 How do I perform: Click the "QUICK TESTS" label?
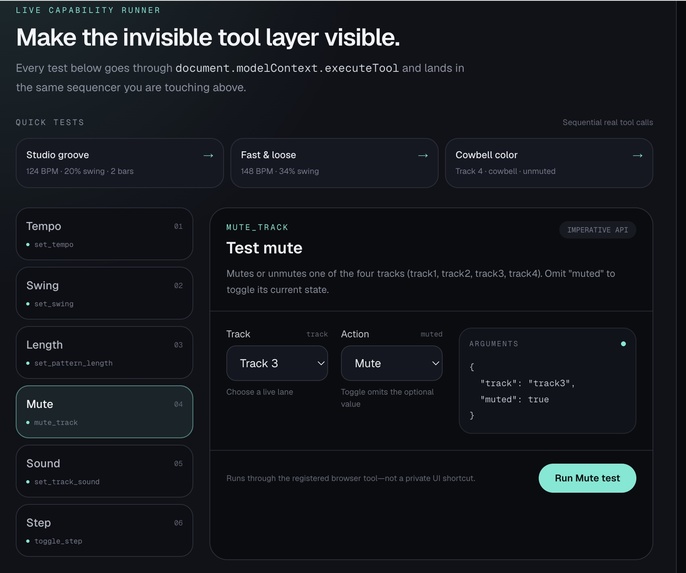tap(50, 122)
